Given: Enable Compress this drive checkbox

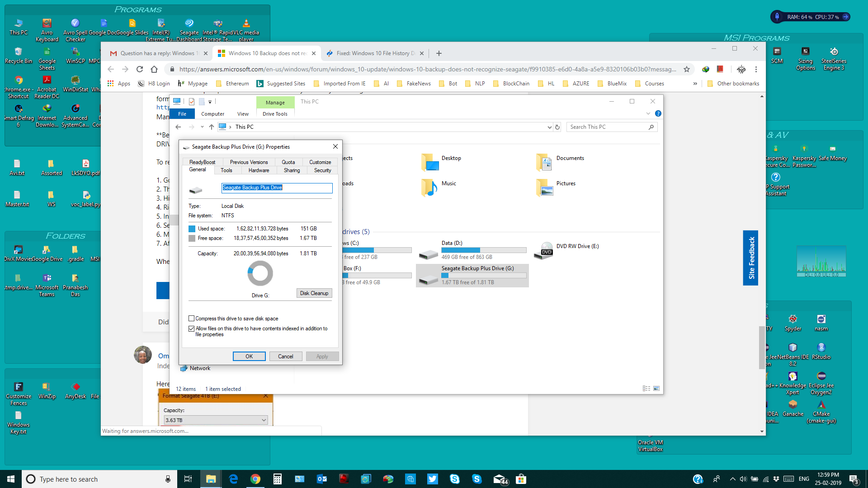Looking at the screenshot, I should coord(192,319).
